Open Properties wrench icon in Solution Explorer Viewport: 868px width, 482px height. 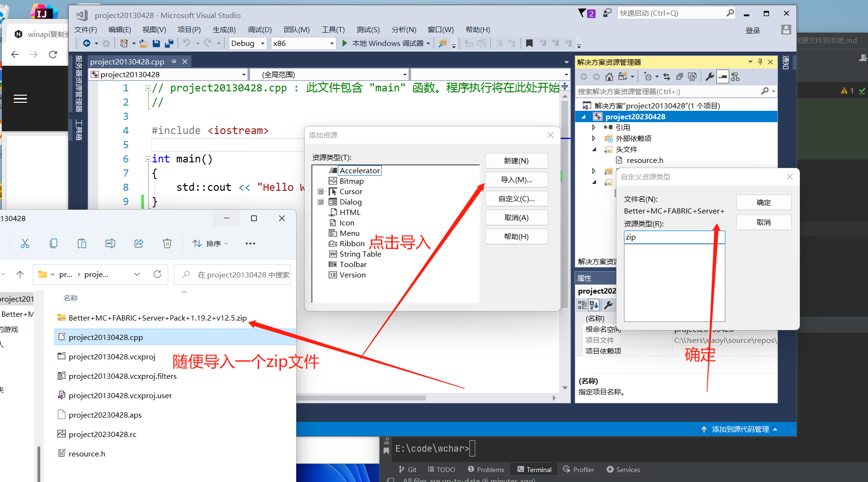709,77
